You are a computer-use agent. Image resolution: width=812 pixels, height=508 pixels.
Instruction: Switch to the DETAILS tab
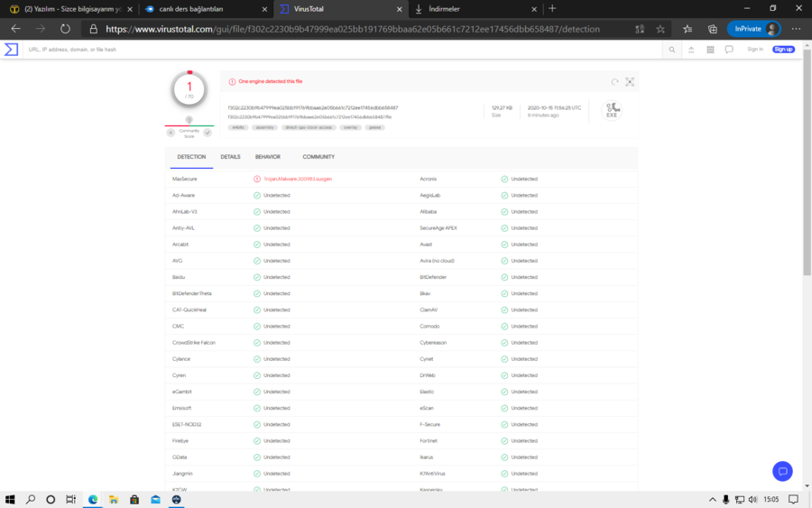230,157
